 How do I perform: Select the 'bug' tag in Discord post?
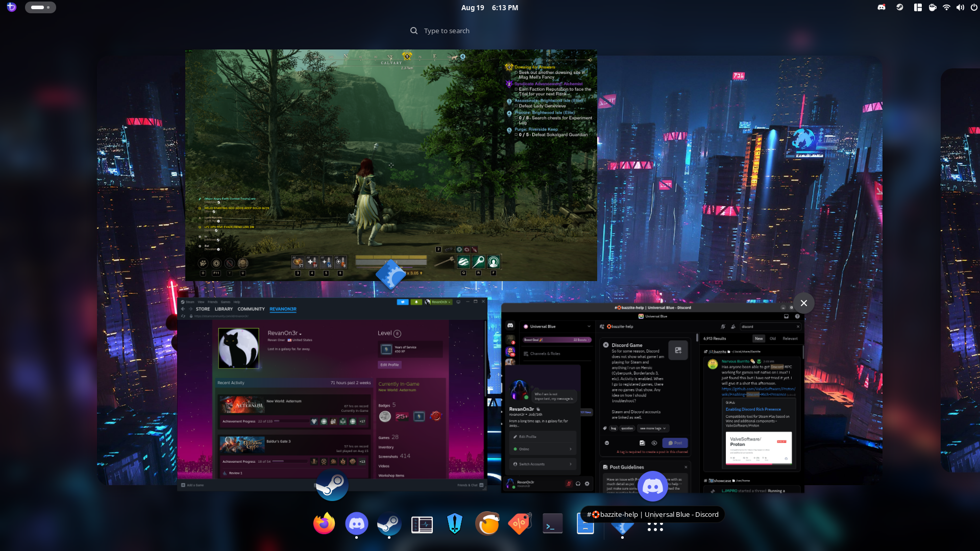click(x=614, y=429)
